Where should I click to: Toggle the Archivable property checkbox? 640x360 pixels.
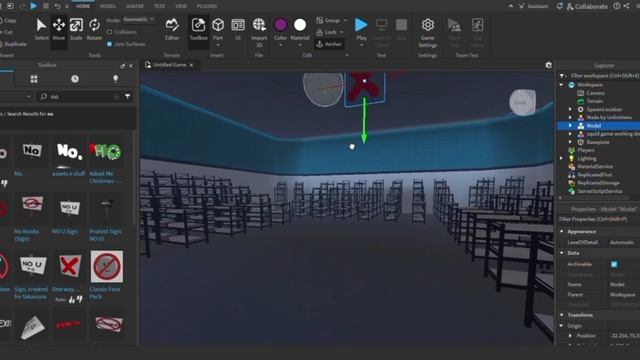614,264
